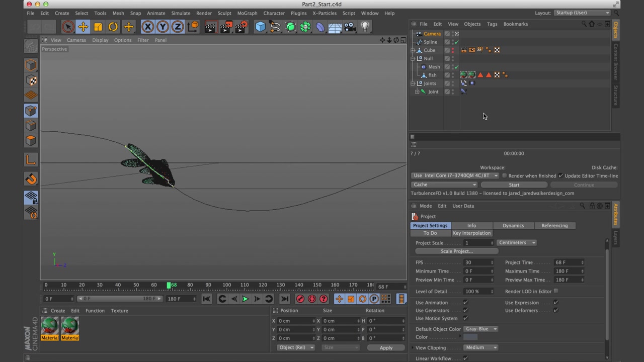
Task: Click the Light bulb object icon
Action: (x=365, y=27)
